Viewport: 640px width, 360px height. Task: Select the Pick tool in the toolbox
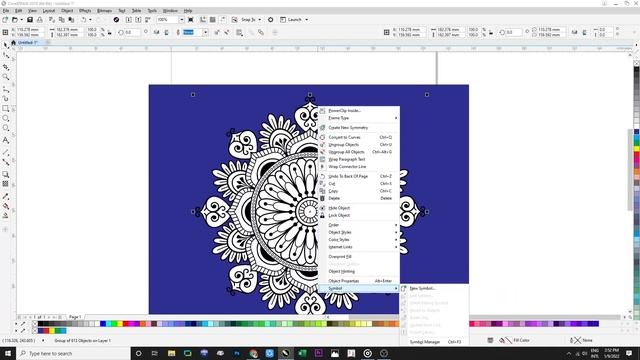coord(6,45)
